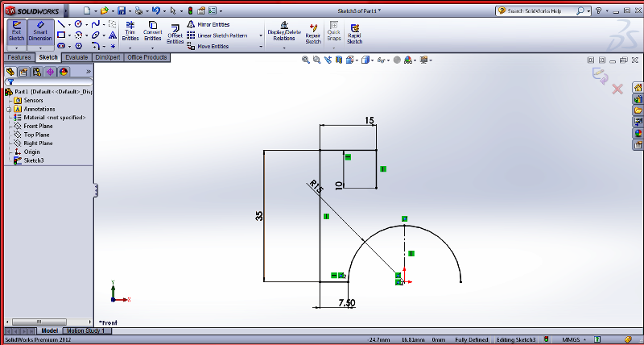The width and height of the screenshot is (644, 345).
Task: Create a new document
Action: click(87, 10)
